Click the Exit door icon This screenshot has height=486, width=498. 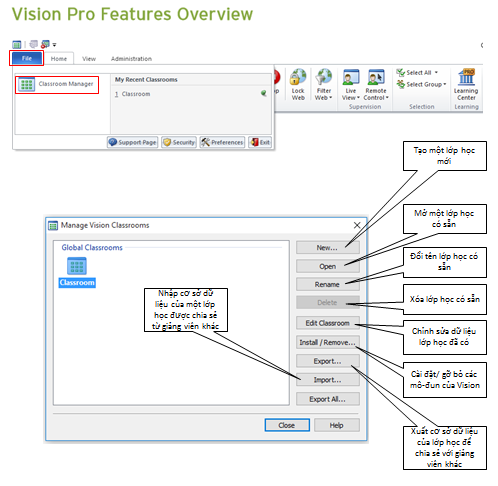coord(254,142)
